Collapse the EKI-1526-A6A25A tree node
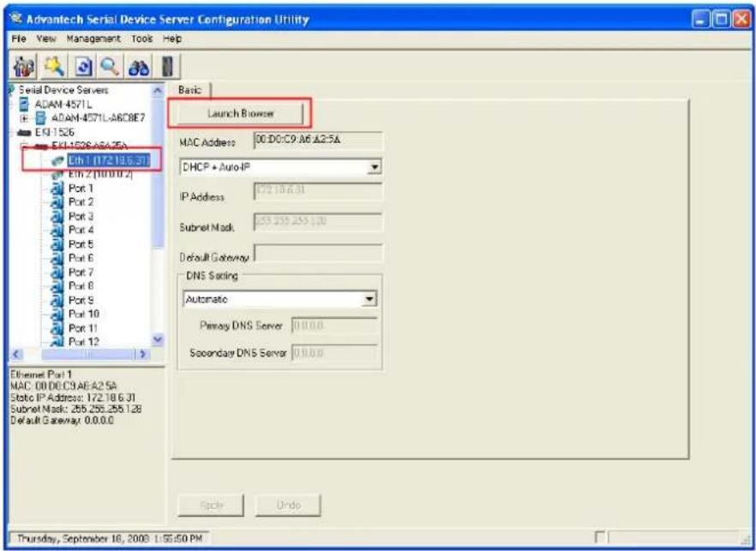This screenshot has height=551, width=756. coord(24,146)
